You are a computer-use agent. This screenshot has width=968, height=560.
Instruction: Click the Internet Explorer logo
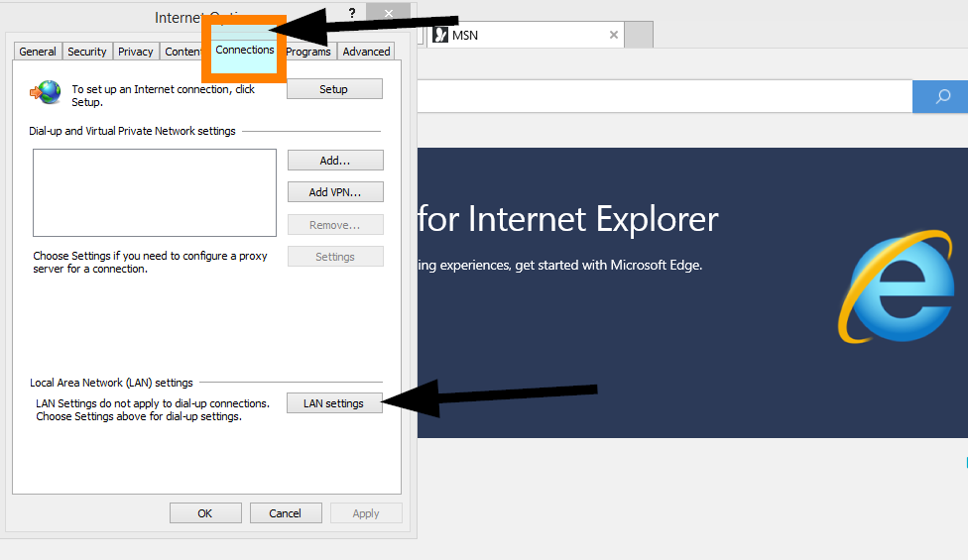(x=897, y=286)
